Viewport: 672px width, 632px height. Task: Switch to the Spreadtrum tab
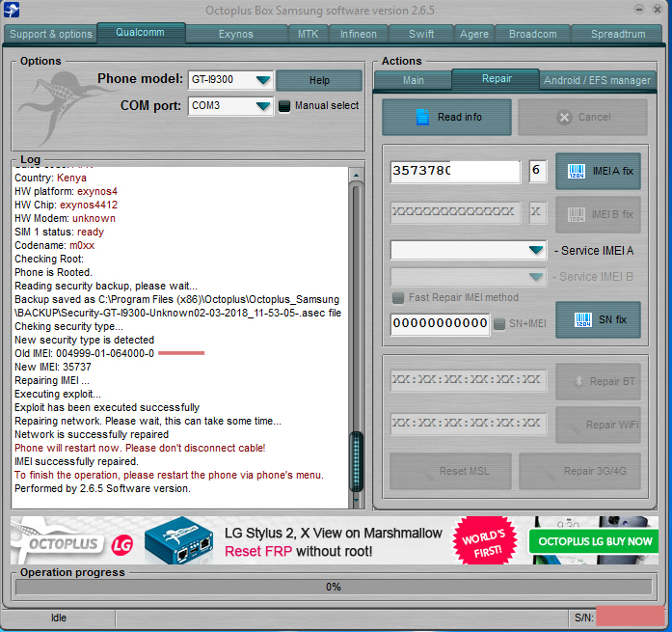point(618,34)
